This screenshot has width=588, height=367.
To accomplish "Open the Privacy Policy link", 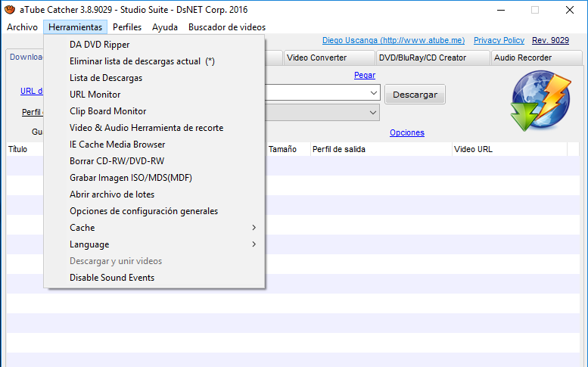I will 499,40.
